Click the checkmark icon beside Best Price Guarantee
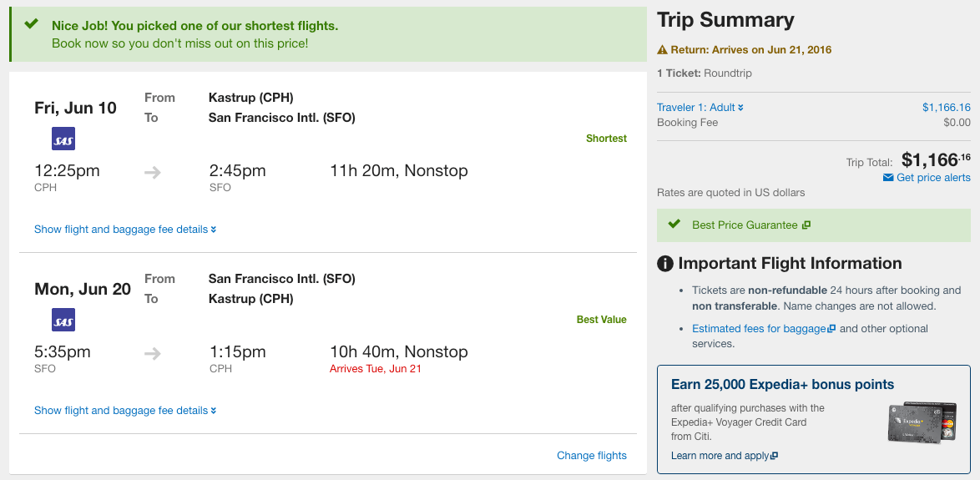The image size is (980, 480). tap(674, 225)
